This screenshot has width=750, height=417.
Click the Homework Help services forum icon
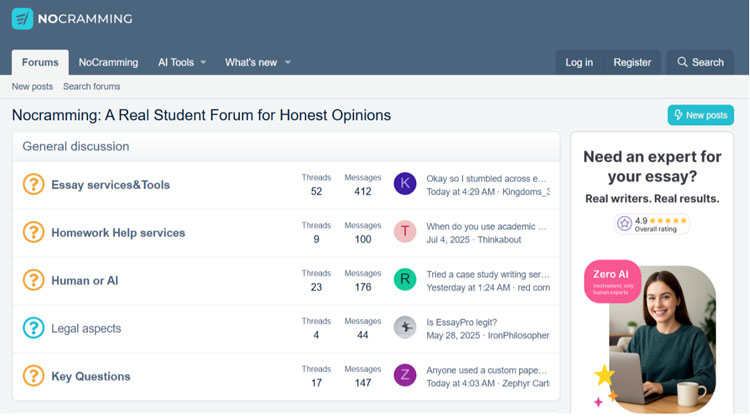[x=34, y=232]
